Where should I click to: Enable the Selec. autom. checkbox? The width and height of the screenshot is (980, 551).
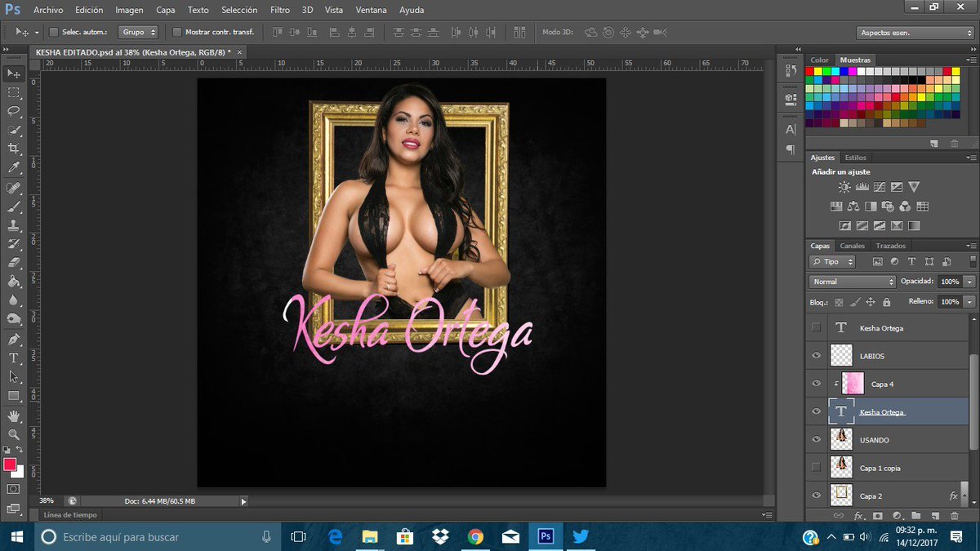tap(54, 33)
